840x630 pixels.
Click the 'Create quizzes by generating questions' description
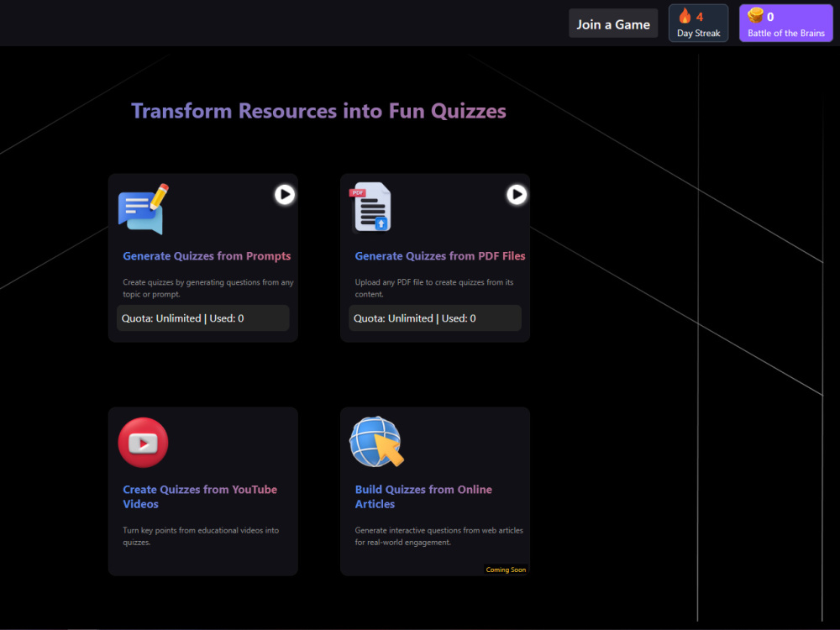click(x=207, y=288)
